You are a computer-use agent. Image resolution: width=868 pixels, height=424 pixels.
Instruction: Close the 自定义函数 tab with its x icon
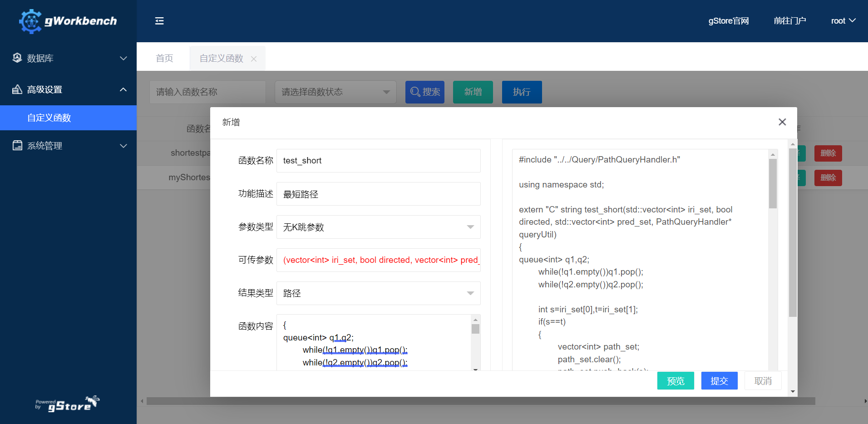pyautogui.click(x=254, y=59)
